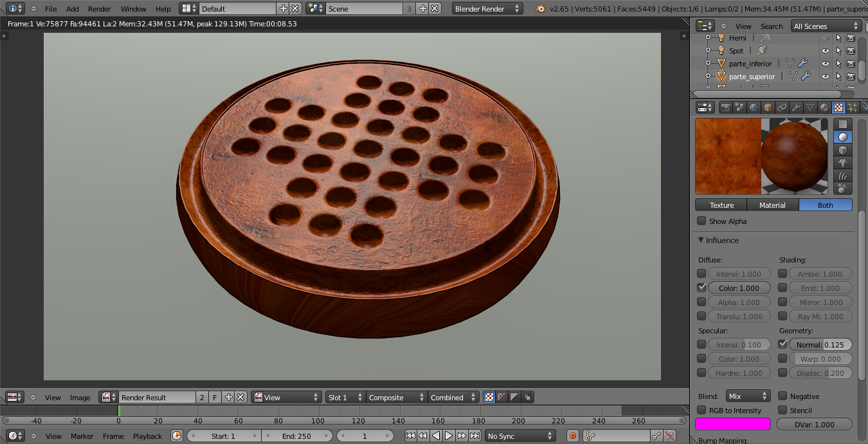Image resolution: width=868 pixels, height=444 pixels.
Task: Hide parte_inferior using its eye icon
Action: click(x=826, y=64)
